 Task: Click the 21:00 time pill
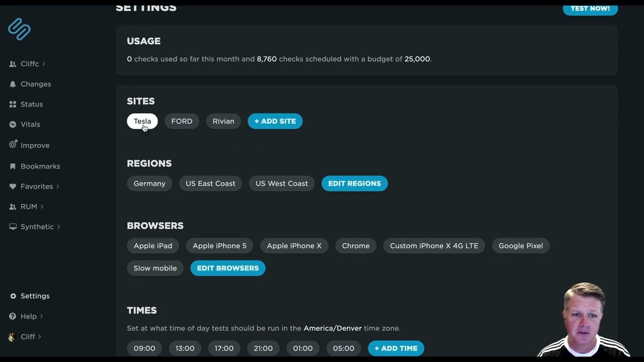263,348
